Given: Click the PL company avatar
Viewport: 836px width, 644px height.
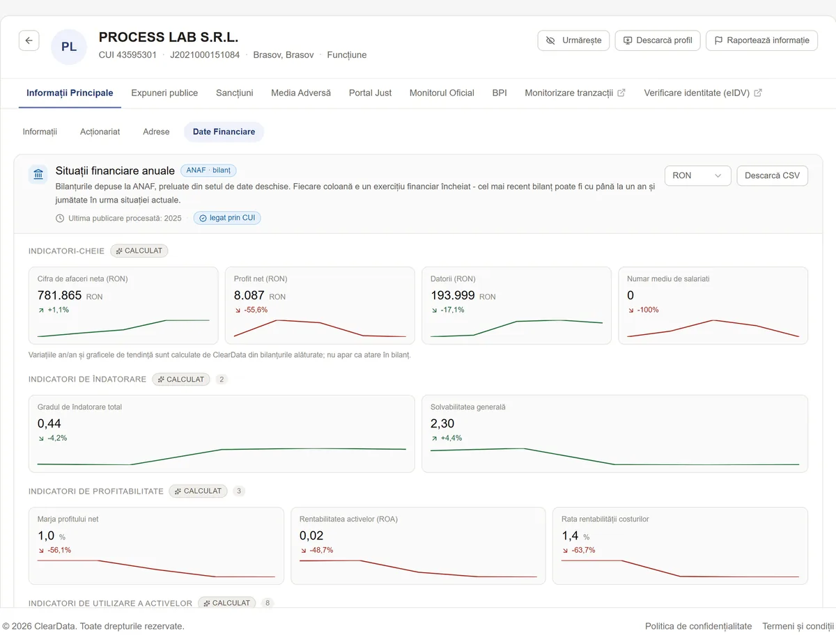Looking at the screenshot, I should [x=69, y=47].
